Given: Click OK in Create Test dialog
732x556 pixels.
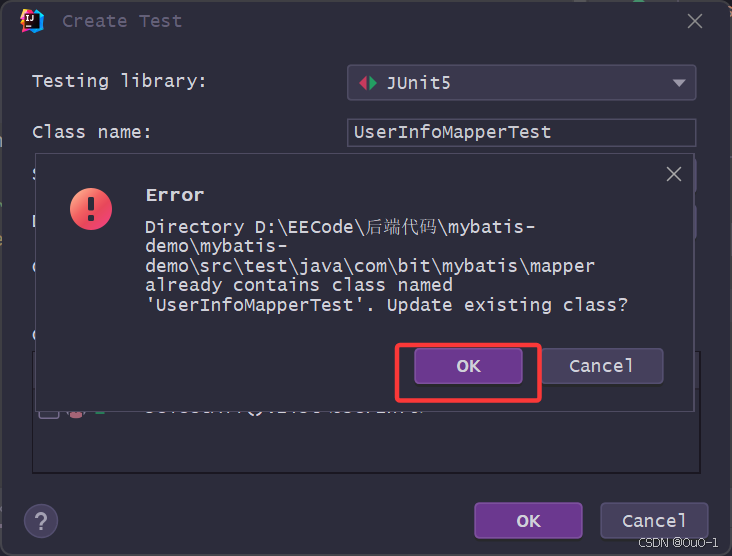Looking at the screenshot, I should pos(528,521).
